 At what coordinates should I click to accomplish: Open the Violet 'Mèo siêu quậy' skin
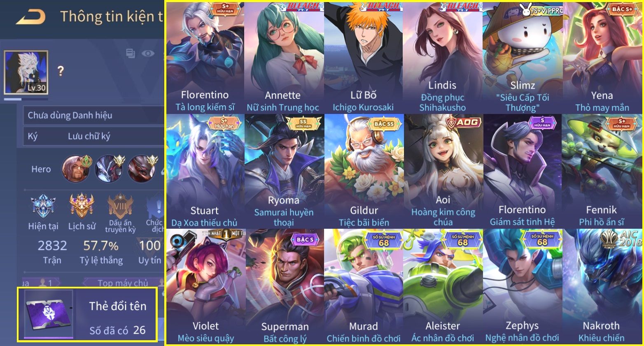(x=205, y=286)
